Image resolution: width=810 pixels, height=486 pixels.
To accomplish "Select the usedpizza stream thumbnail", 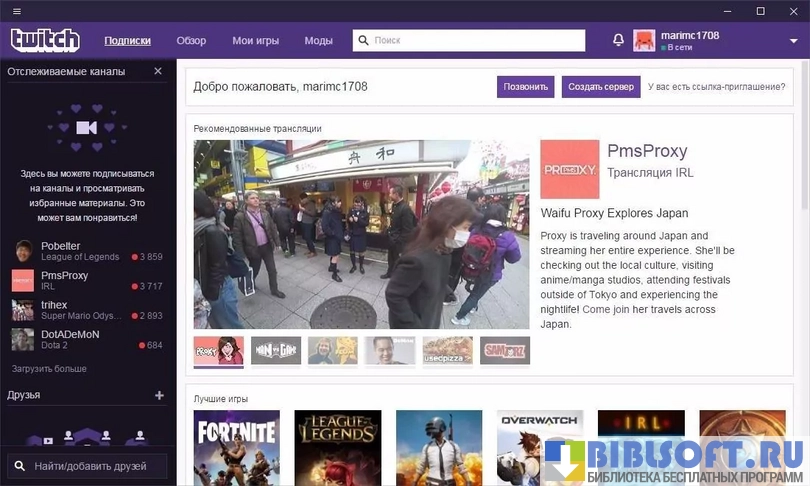I will (x=447, y=350).
